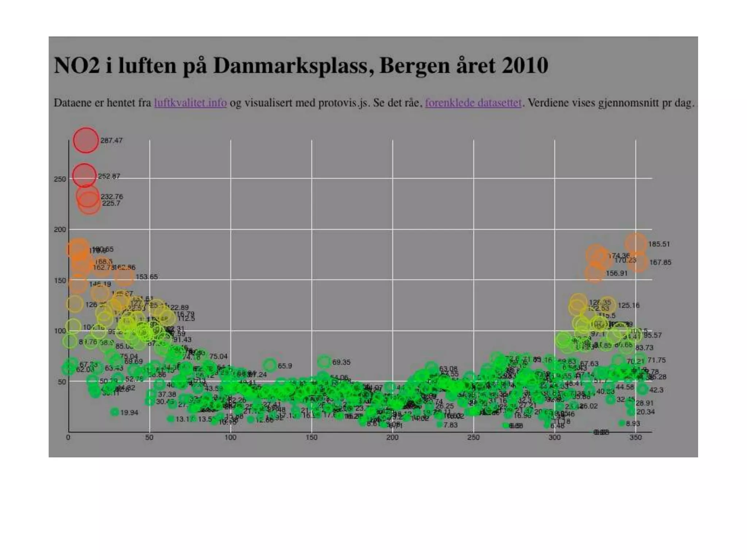Click the y-axis tick label 250

click(x=60, y=179)
